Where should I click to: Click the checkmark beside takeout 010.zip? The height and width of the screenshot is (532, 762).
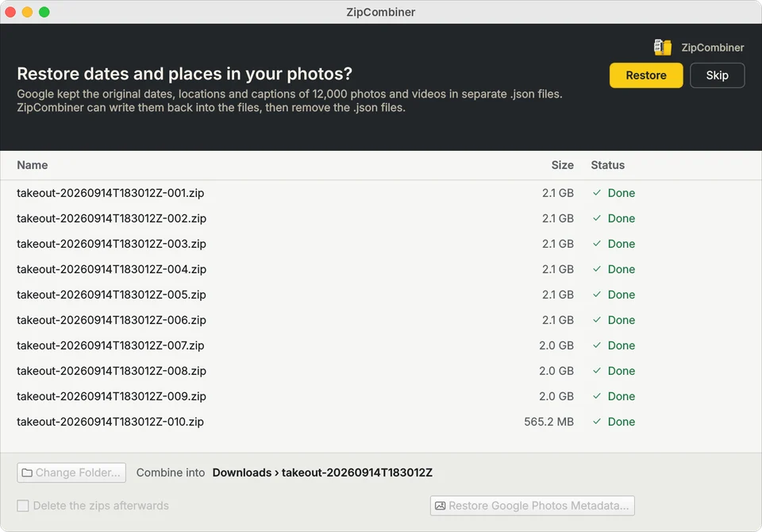597,422
